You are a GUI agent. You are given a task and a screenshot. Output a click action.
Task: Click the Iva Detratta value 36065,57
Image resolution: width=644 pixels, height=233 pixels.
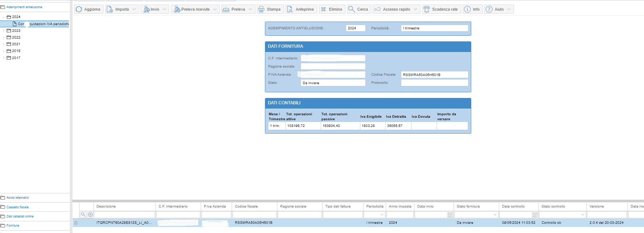[395, 126]
